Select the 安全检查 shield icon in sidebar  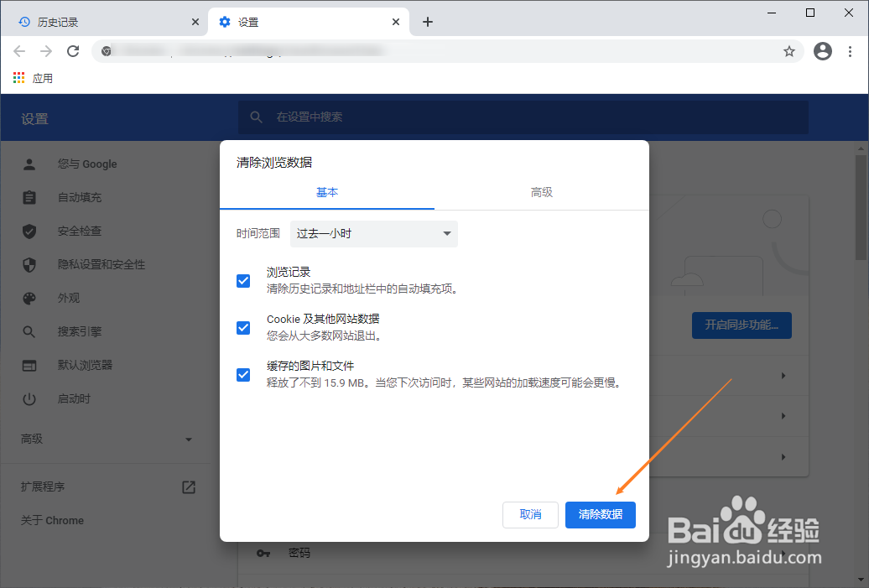coord(29,231)
